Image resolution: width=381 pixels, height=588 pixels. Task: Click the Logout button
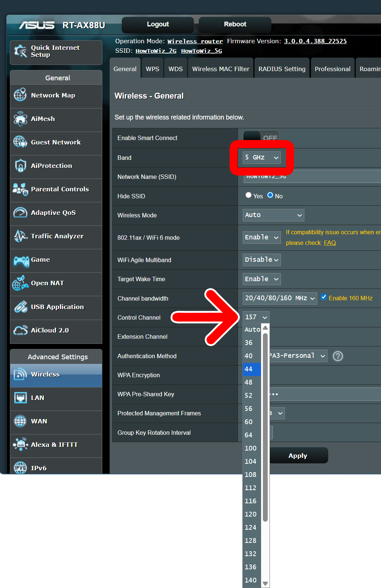pyautogui.click(x=158, y=25)
